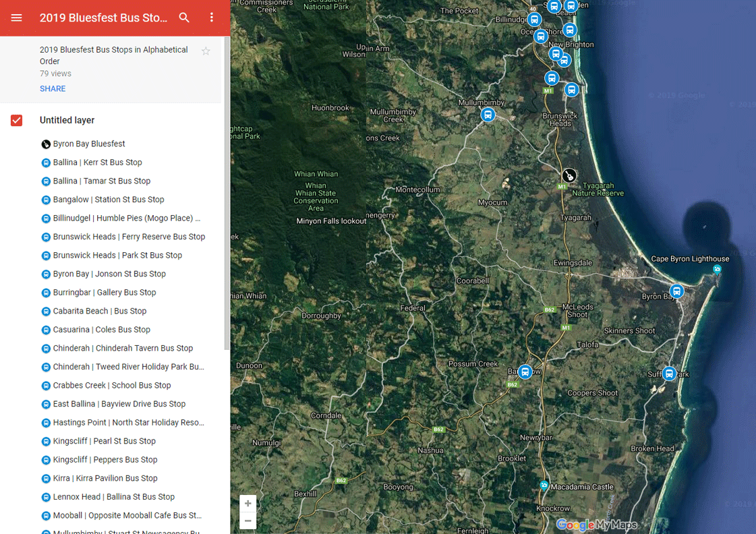This screenshot has height=534, width=756.
Task: Select 'Mooball | Opposite Mooball Cafe' entry
Action: coord(127,515)
